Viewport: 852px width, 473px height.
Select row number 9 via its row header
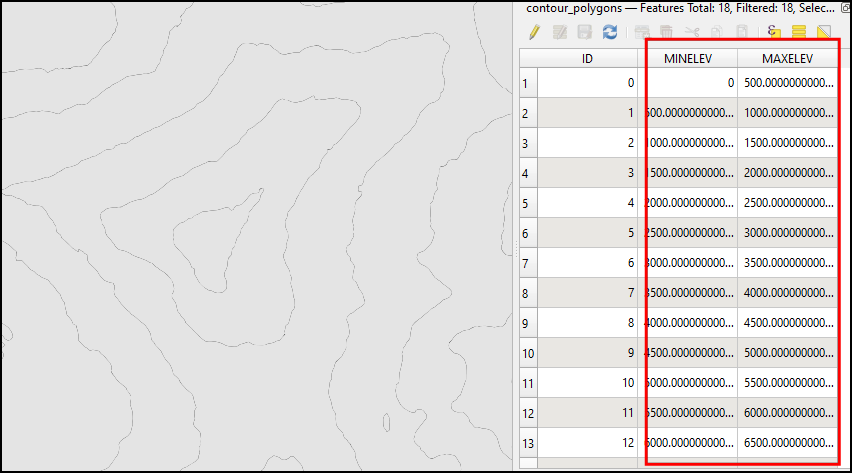(528, 323)
